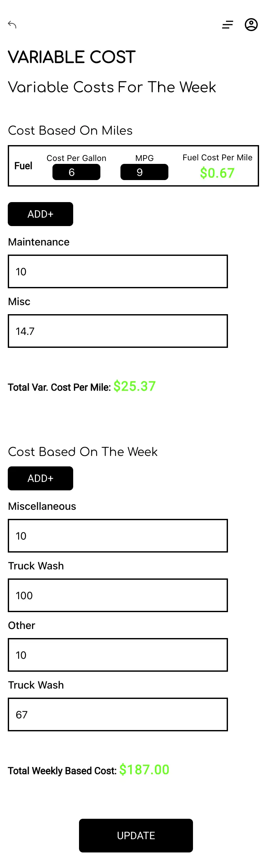Click the $187.00 total weekly cost value
The width and height of the screenshot is (272, 868).
[144, 770]
